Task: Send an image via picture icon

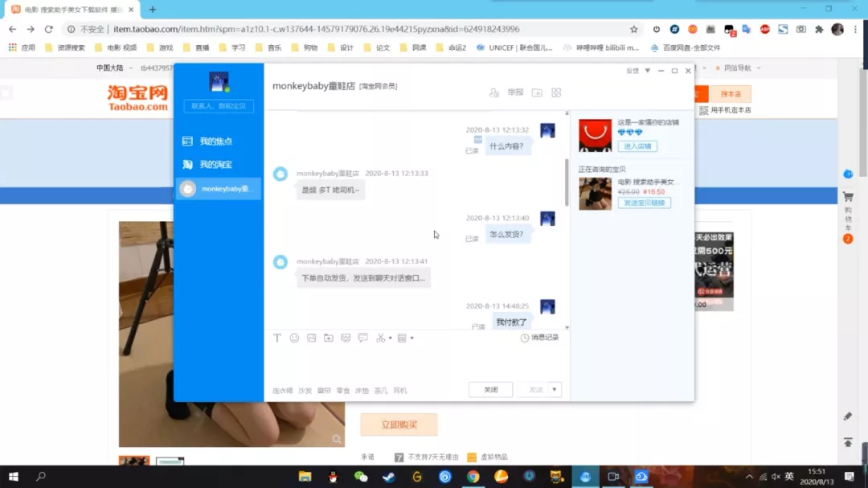Action: pyautogui.click(x=312, y=338)
